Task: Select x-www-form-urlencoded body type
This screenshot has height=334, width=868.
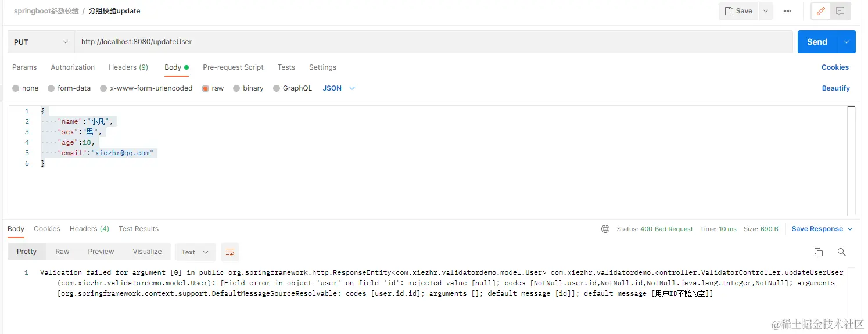Action: 146,88
